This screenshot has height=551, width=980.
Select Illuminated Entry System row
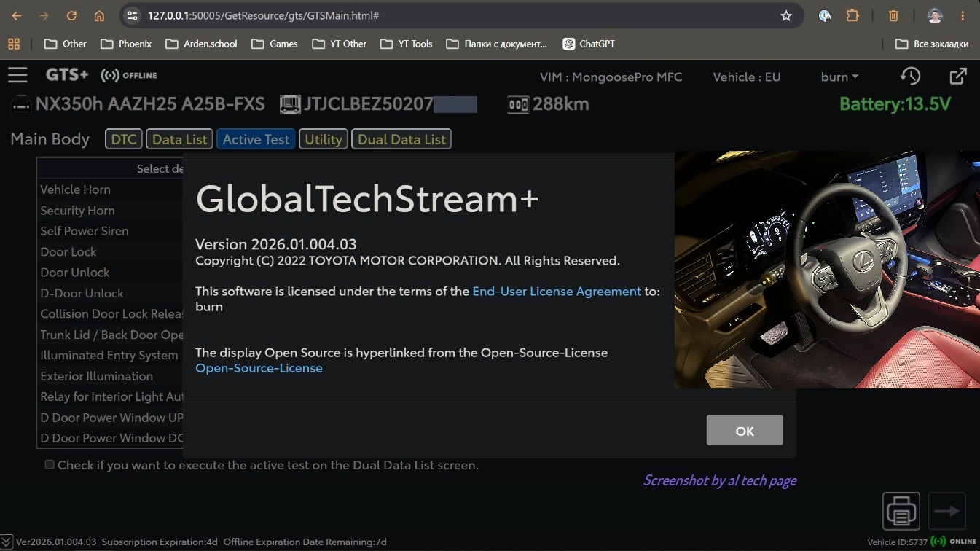click(x=111, y=355)
